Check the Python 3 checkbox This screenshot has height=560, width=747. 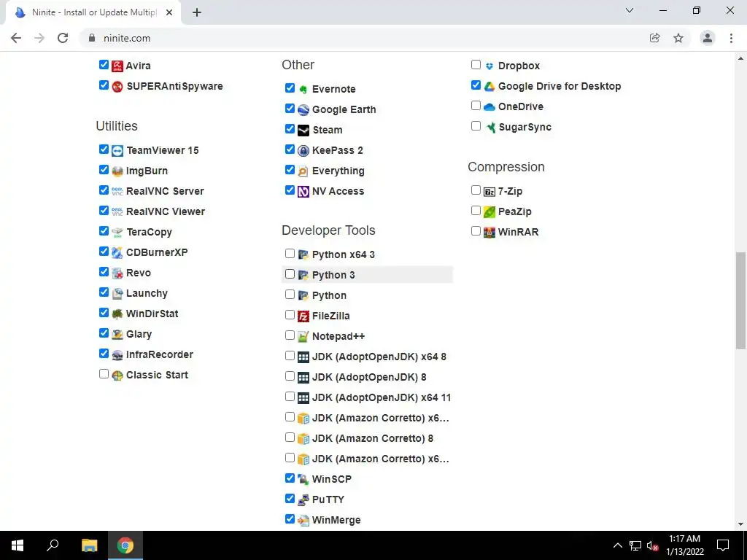tap(290, 274)
